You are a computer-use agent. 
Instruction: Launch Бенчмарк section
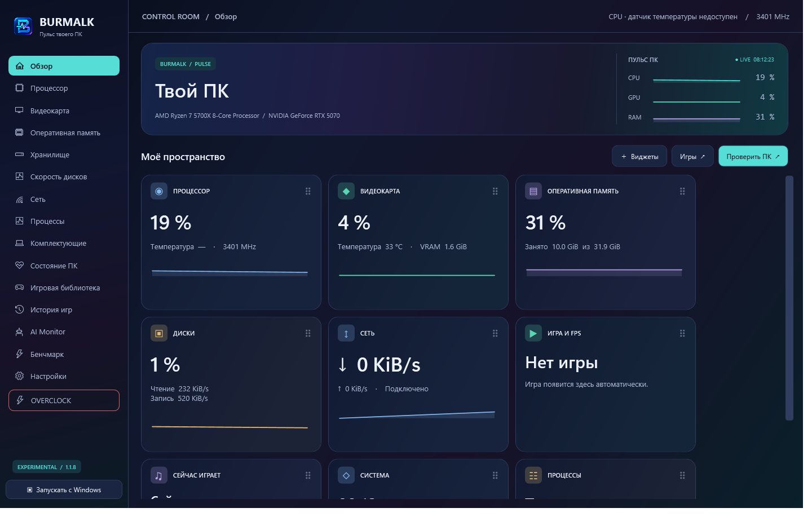64,354
